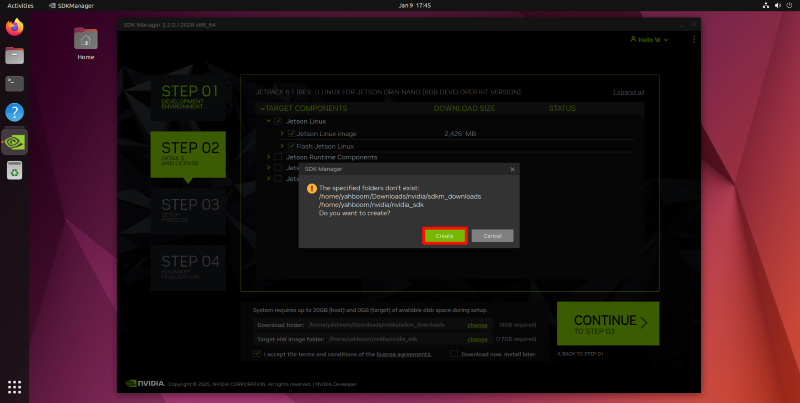Open Firefox from the dock
This screenshot has width=800, height=403.
coord(15,27)
